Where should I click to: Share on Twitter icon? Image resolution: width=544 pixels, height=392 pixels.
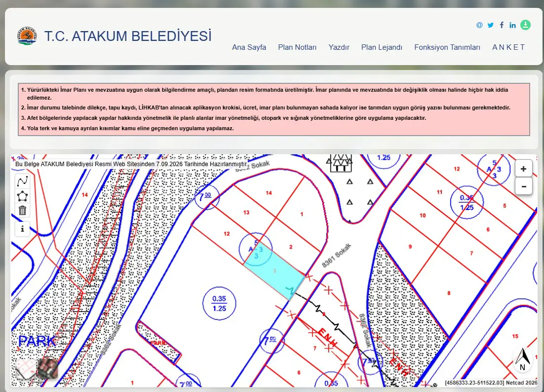point(490,25)
